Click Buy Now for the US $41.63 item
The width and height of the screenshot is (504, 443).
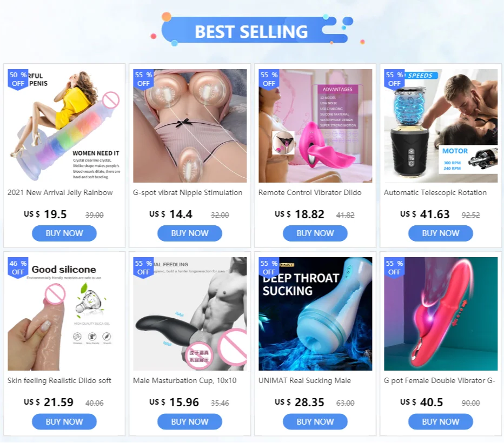(441, 233)
